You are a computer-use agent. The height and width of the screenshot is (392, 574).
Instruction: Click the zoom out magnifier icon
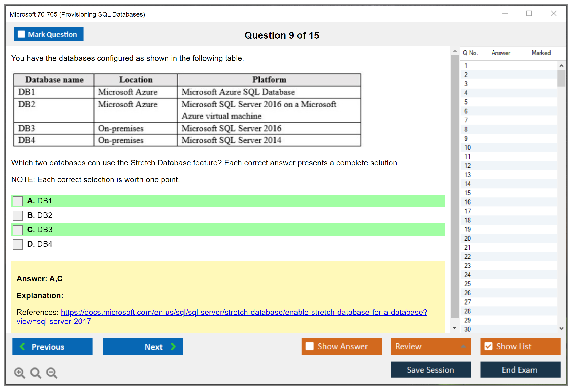tap(52, 373)
